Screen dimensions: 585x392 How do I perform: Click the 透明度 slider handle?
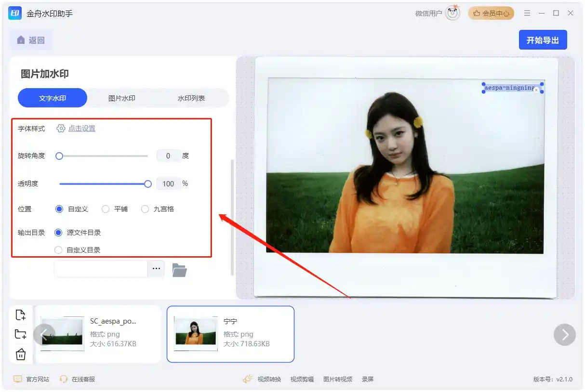[148, 183]
